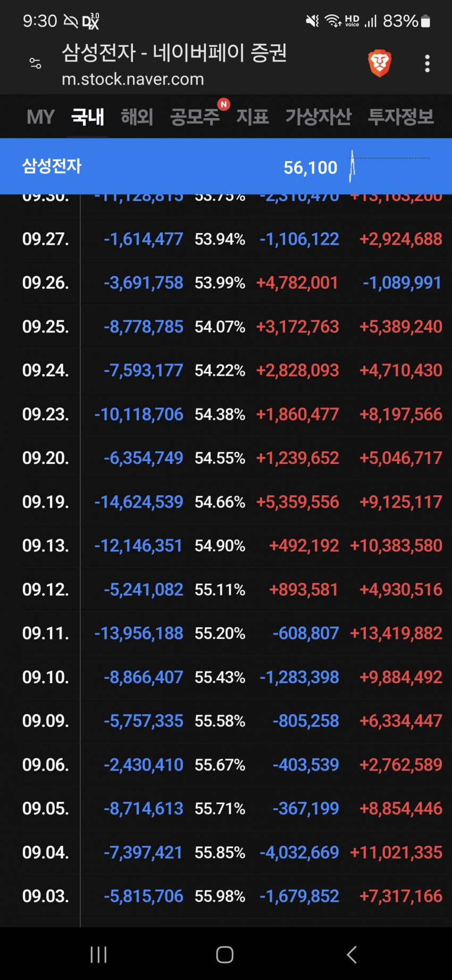The height and width of the screenshot is (980, 452).
Task: Open the 가상자산 tab
Action: click(319, 117)
